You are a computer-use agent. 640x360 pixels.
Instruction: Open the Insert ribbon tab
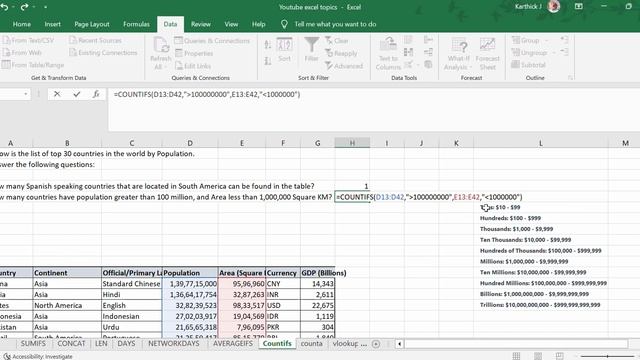(x=53, y=24)
